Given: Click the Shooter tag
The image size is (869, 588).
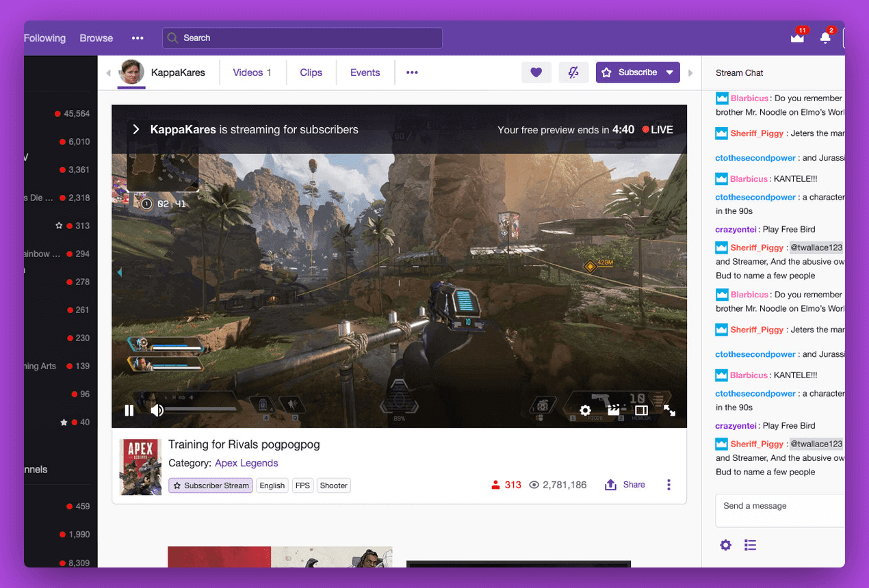Looking at the screenshot, I should (x=334, y=485).
